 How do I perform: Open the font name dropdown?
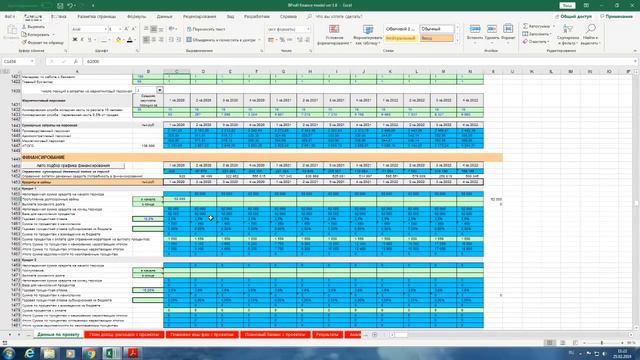coord(105,29)
